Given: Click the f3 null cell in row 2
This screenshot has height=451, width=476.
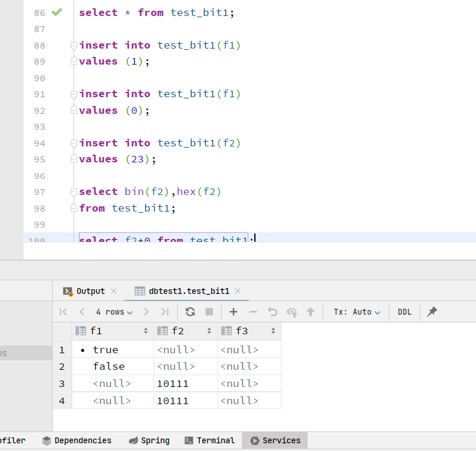Looking at the screenshot, I should (249, 367).
